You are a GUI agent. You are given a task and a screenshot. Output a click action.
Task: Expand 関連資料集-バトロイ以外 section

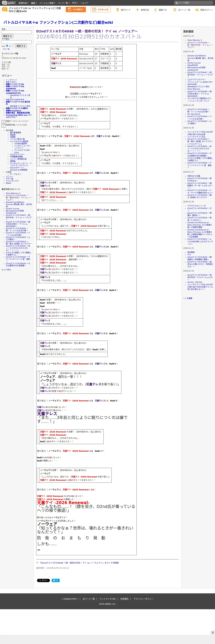click(4, 126)
